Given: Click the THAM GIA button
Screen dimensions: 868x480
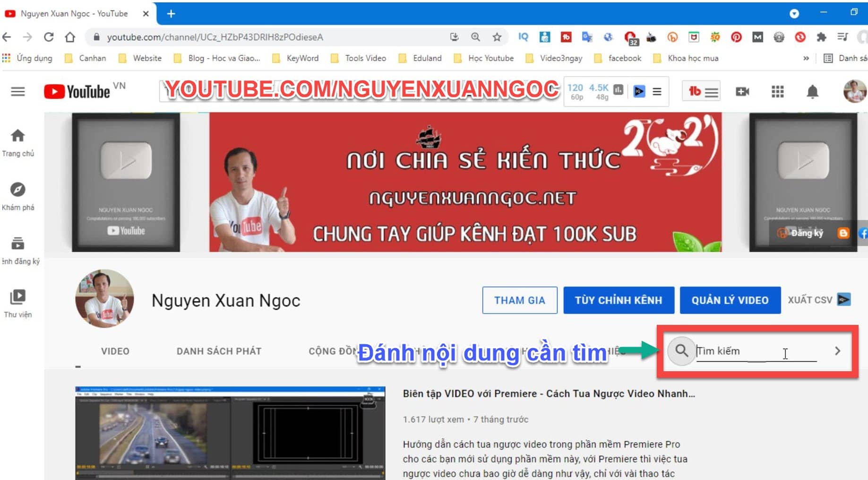Looking at the screenshot, I should pos(520,300).
